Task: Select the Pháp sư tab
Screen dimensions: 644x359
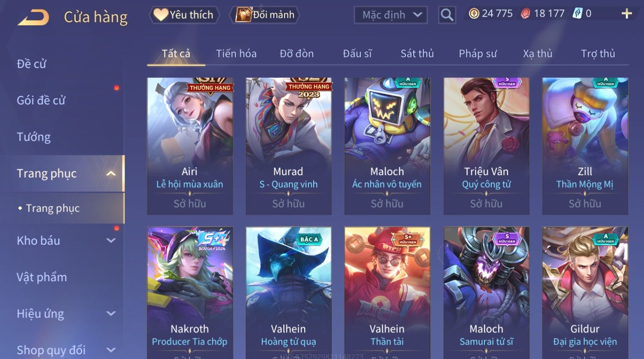Action: [478, 53]
